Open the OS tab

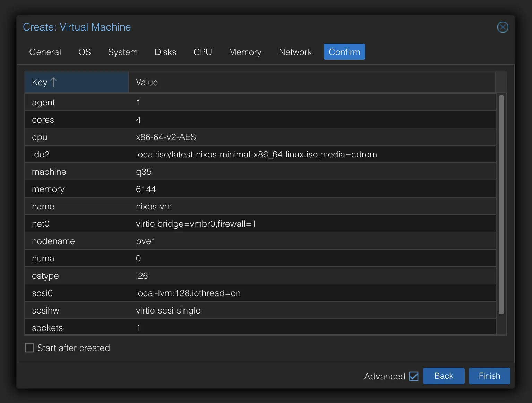(x=85, y=52)
